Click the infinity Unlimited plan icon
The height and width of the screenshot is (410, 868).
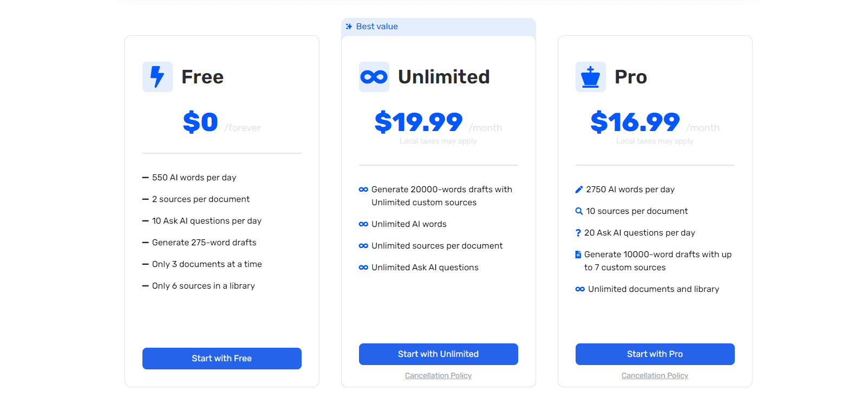[x=374, y=77]
